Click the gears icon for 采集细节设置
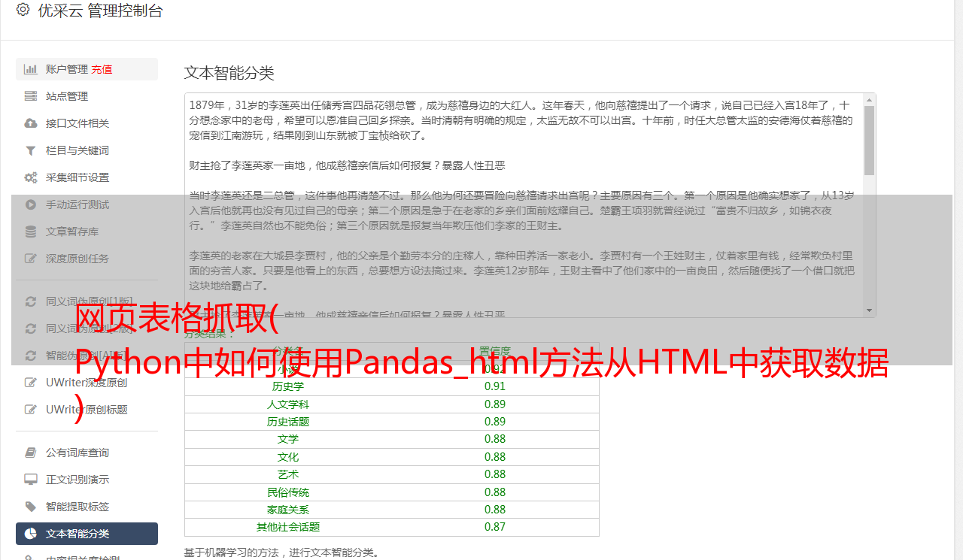Image resolution: width=963 pixels, height=560 pixels. 30,177
